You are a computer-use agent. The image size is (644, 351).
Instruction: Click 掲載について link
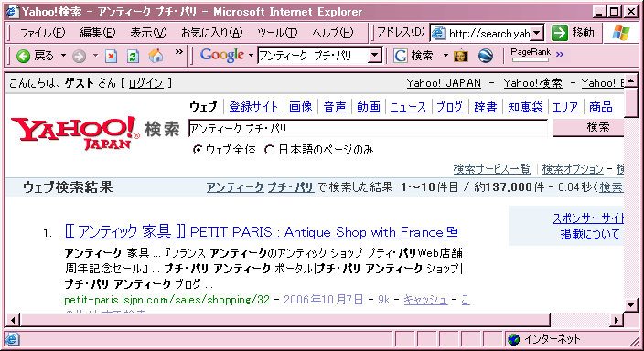[x=590, y=234]
